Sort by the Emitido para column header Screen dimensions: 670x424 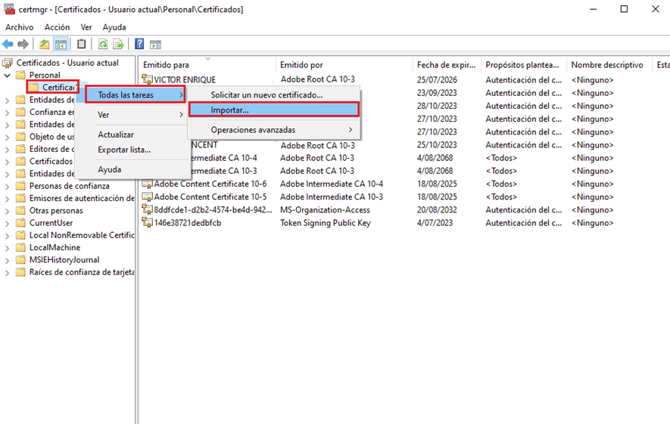coord(208,65)
